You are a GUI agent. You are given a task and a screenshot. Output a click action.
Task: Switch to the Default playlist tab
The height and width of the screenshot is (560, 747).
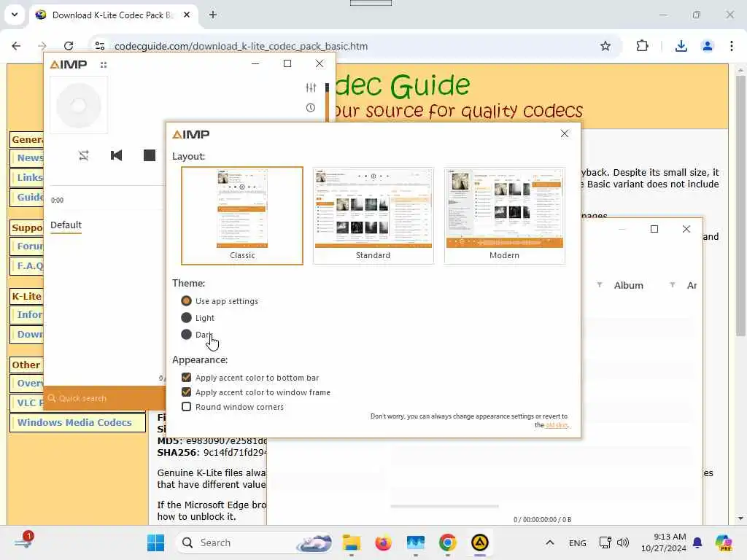tap(66, 225)
